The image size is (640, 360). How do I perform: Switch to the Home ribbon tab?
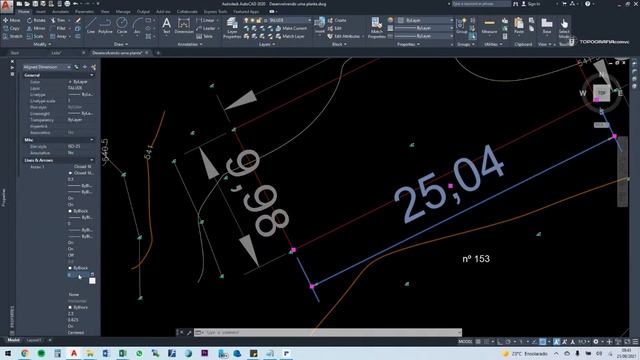pyautogui.click(x=24, y=12)
